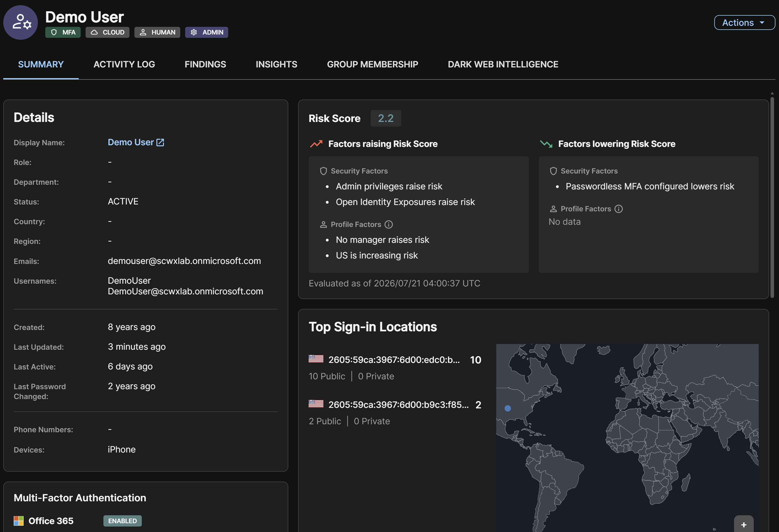
Task: Click the external link icon beside Demo User
Action: pyautogui.click(x=160, y=142)
